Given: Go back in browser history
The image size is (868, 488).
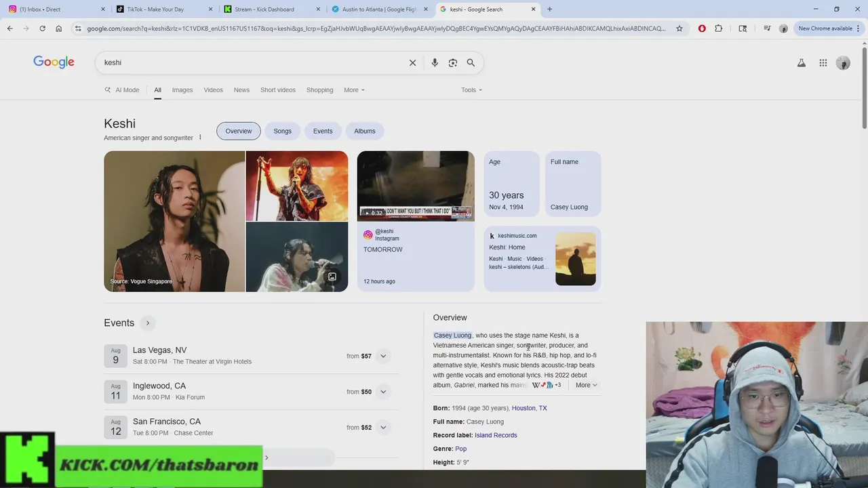Looking at the screenshot, I should click(x=9, y=28).
